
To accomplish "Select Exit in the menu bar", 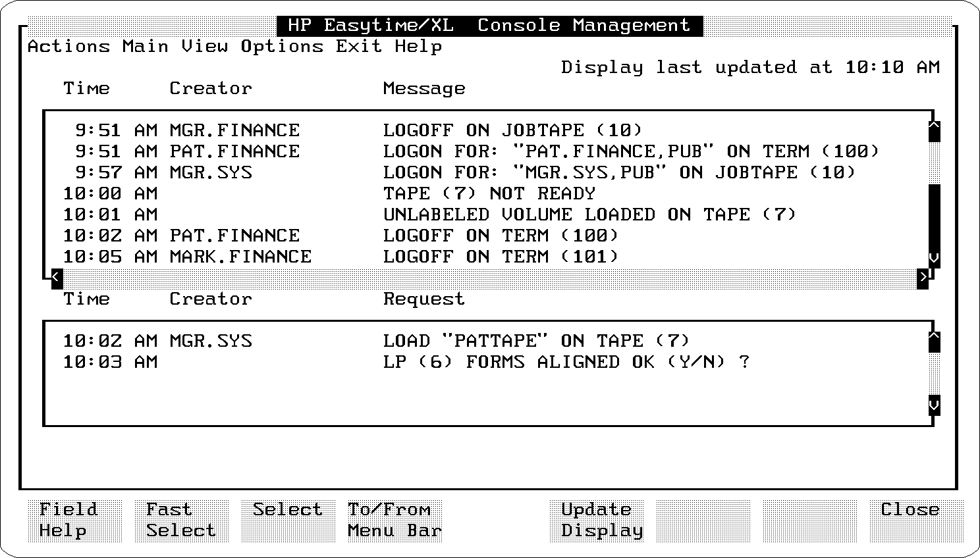I will pos(359,47).
